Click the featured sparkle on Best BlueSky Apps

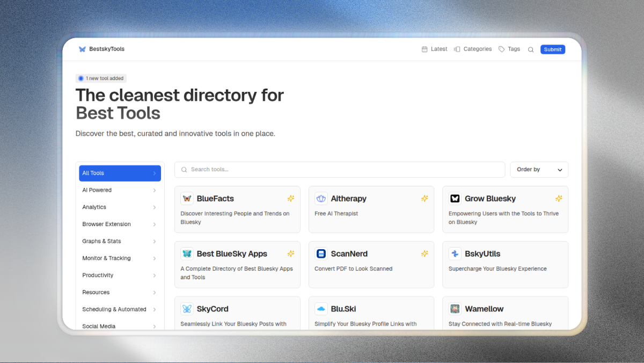click(290, 254)
